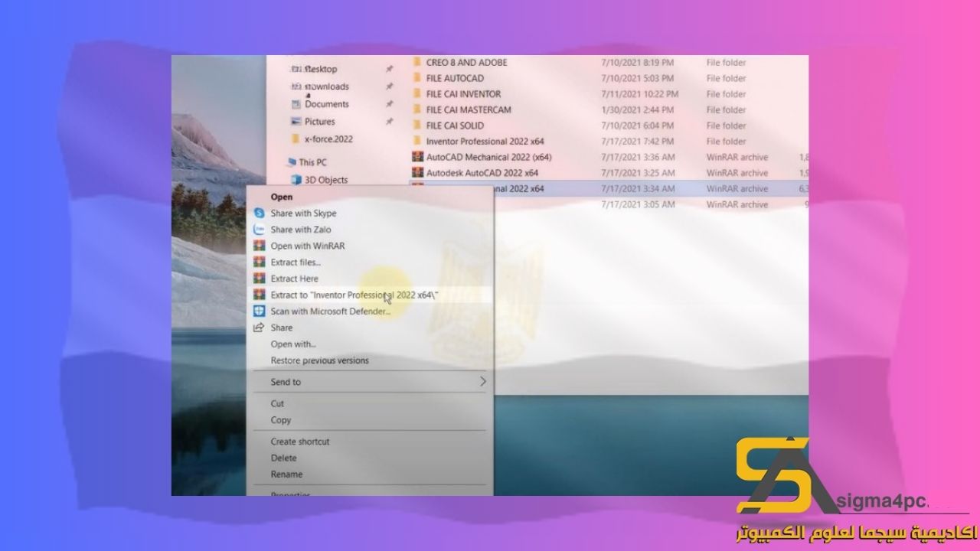Choose Cut from the context menu
This screenshot has height=551, width=980.
tap(277, 403)
